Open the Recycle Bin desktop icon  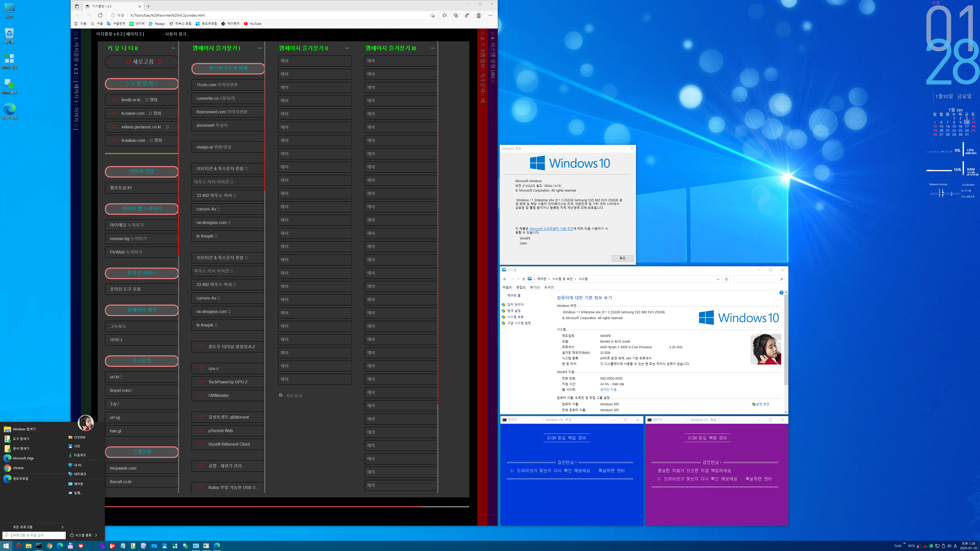(9, 36)
